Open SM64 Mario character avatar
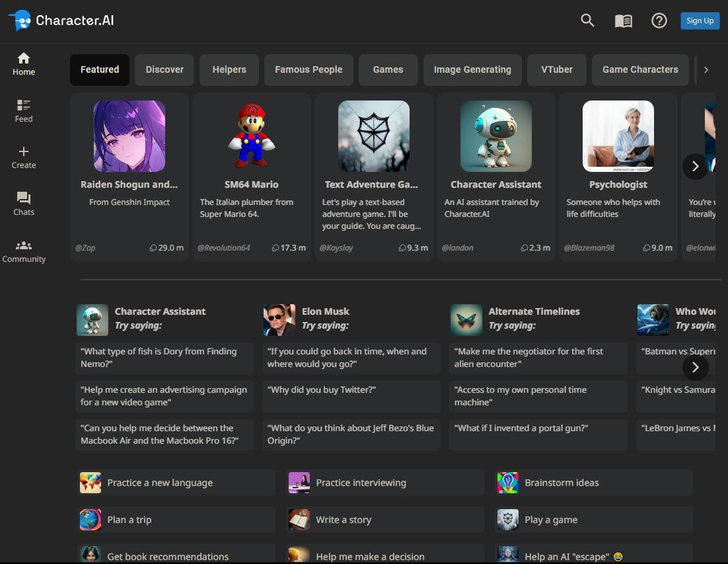This screenshot has height=564, width=728. coord(251,136)
